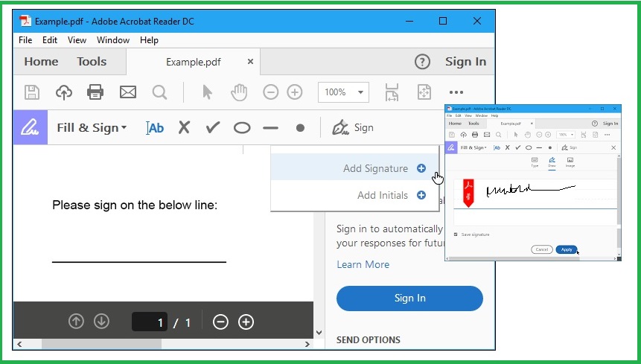Toggle the Save signature checkbox
The width and height of the screenshot is (641, 364).
click(x=456, y=234)
